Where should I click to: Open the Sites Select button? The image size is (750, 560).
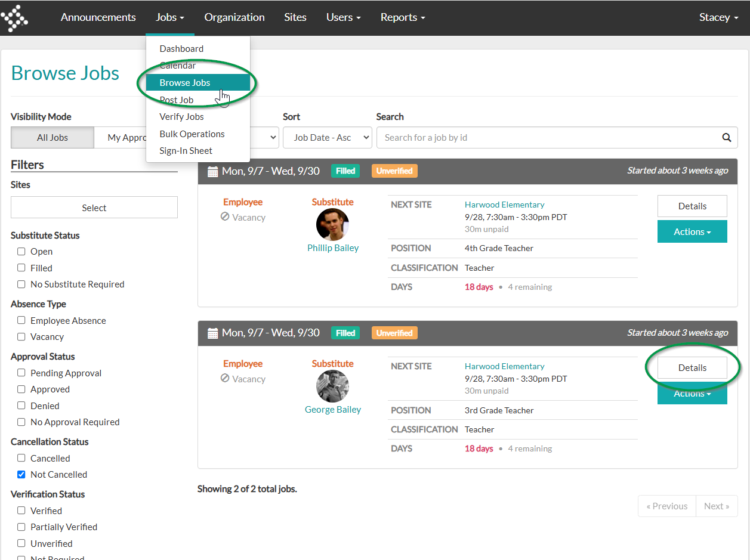click(x=94, y=208)
